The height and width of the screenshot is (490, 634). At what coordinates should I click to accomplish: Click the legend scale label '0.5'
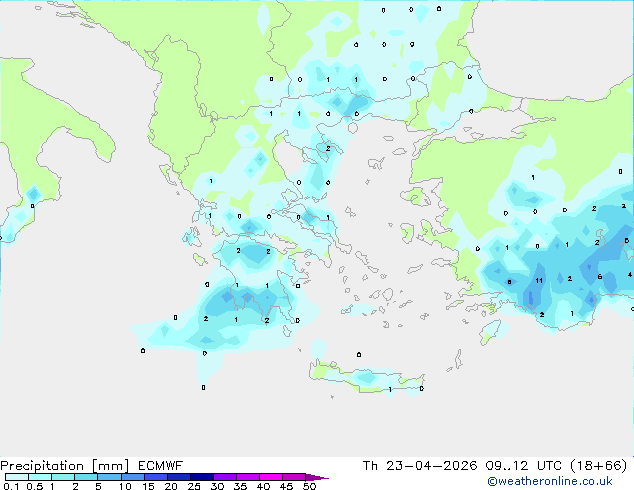click(x=34, y=486)
